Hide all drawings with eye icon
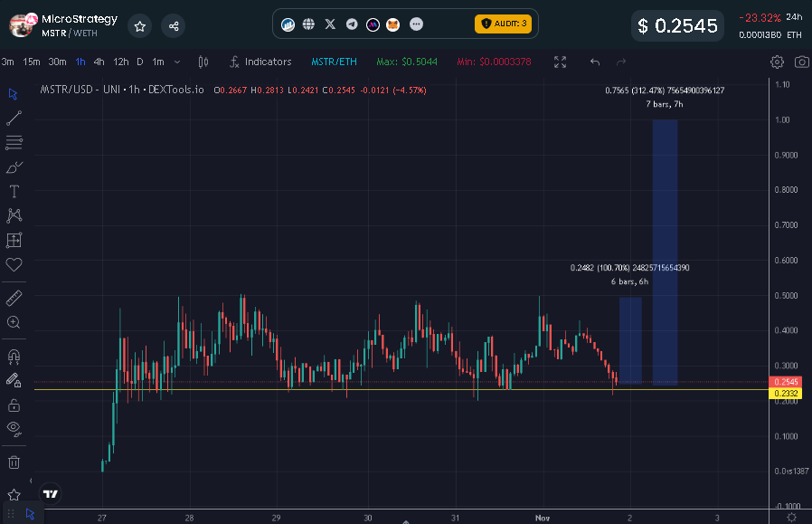The height and width of the screenshot is (524, 812). click(x=14, y=428)
